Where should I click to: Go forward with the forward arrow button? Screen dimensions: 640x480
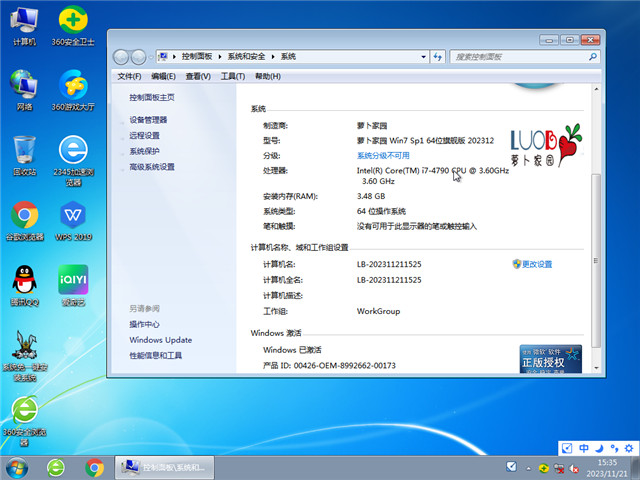tap(138, 57)
